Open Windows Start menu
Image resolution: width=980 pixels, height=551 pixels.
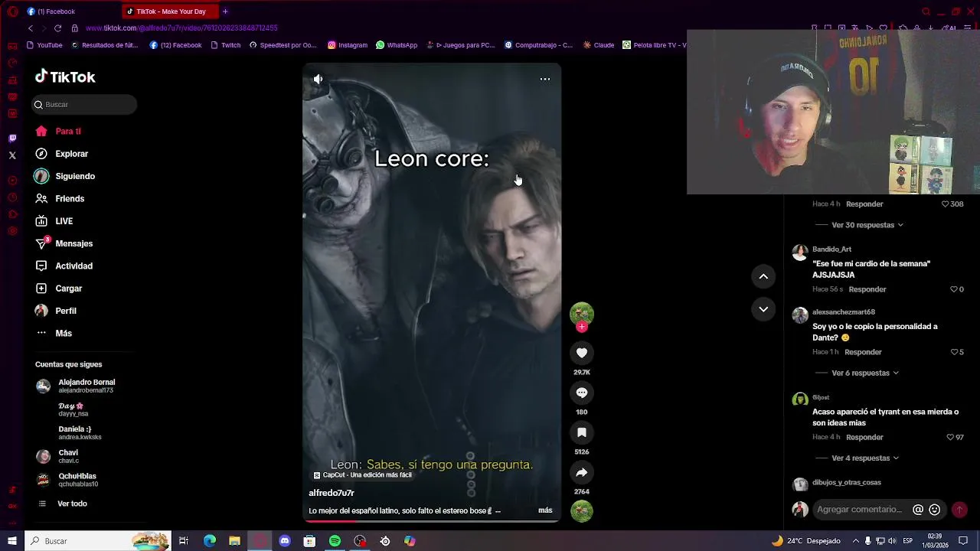[12, 541]
